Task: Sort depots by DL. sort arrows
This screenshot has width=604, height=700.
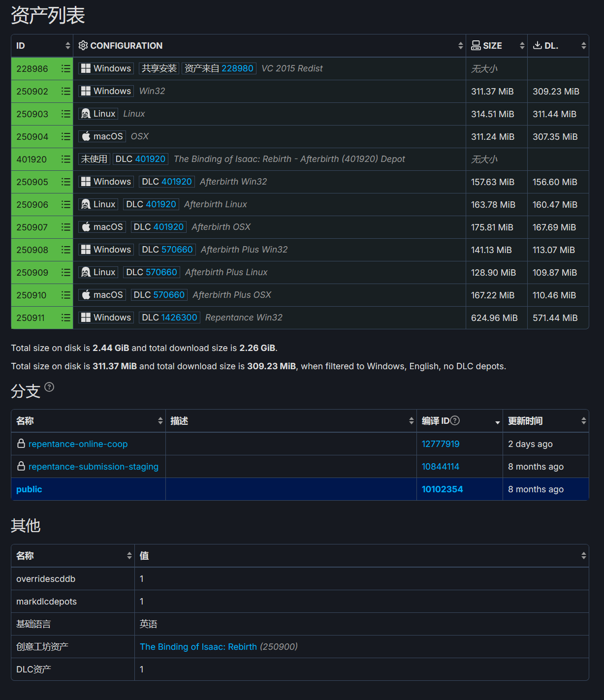Action: (x=584, y=46)
